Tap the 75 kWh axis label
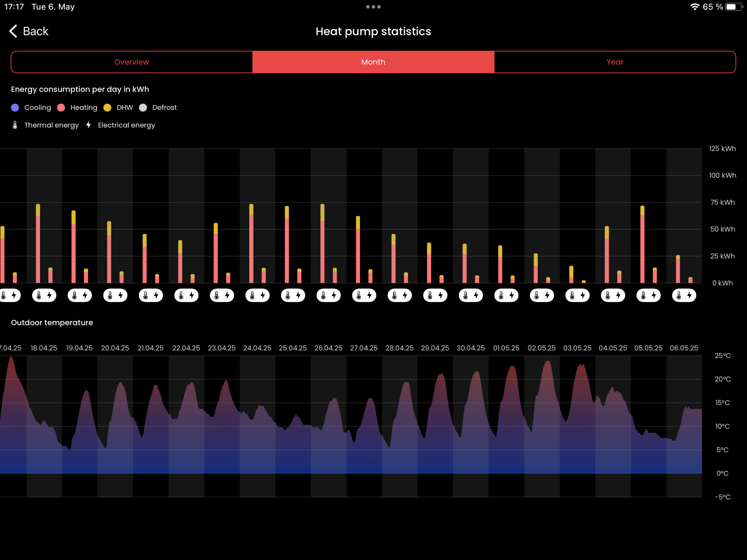Viewport: 747px width, 560px height. click(x=722, y=202)
